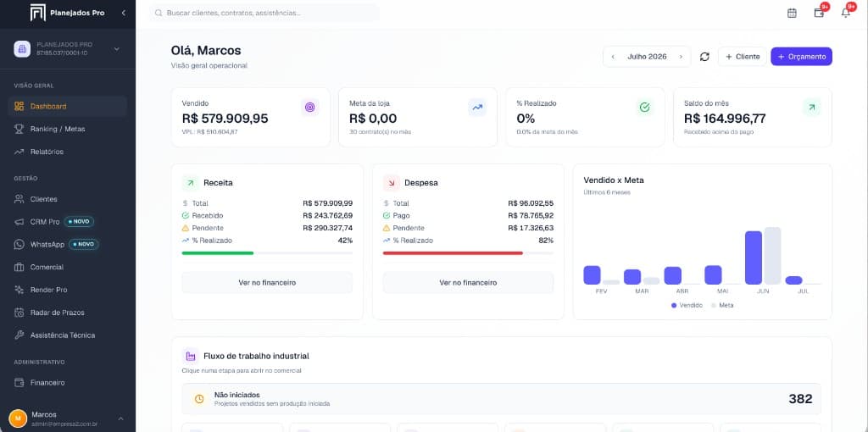Screen dimensions: 868x432
Task: Click the Comercial briefcase icon
Action: 19,267
